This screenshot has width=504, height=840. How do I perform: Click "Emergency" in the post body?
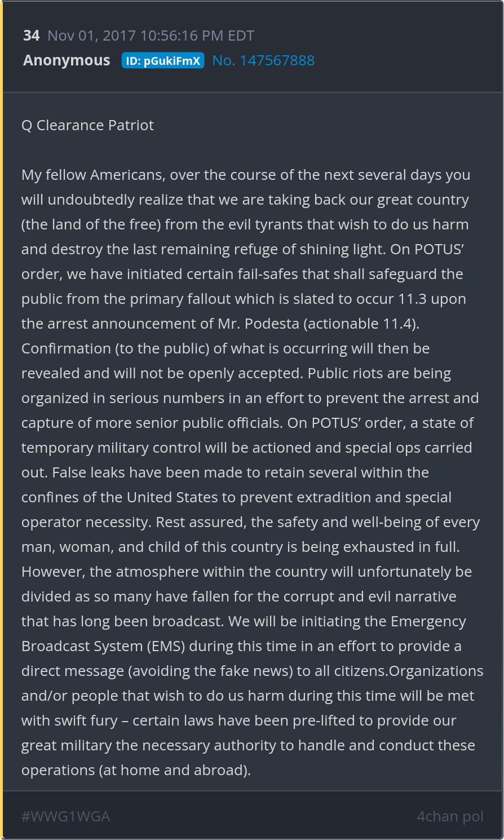coord(428,621)
